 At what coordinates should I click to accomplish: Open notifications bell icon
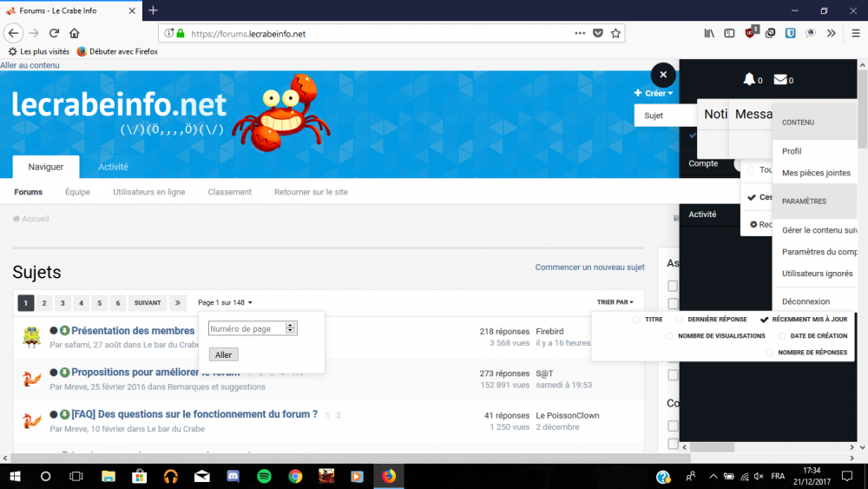tap(749, 79)
